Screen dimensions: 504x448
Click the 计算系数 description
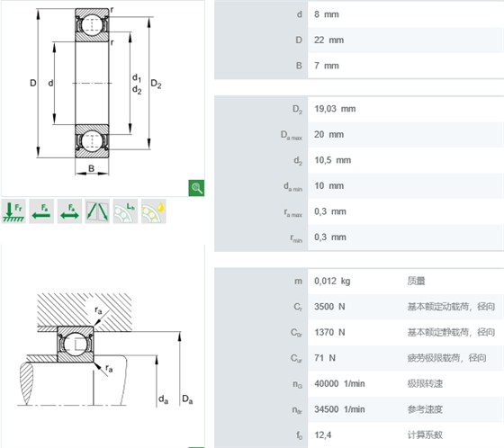[x=425, y=435]
